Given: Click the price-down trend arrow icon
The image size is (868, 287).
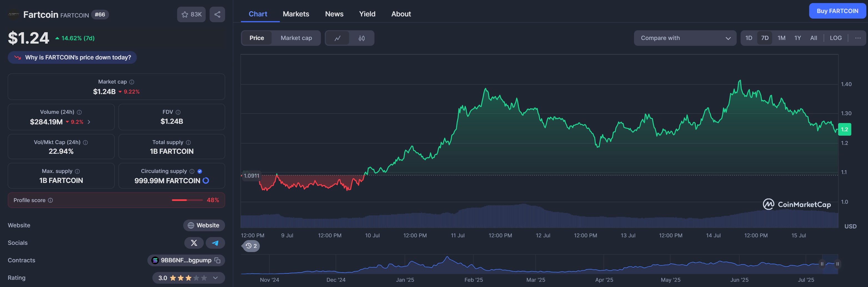Looking at the screenshot, I should click(x=17, y=58).
